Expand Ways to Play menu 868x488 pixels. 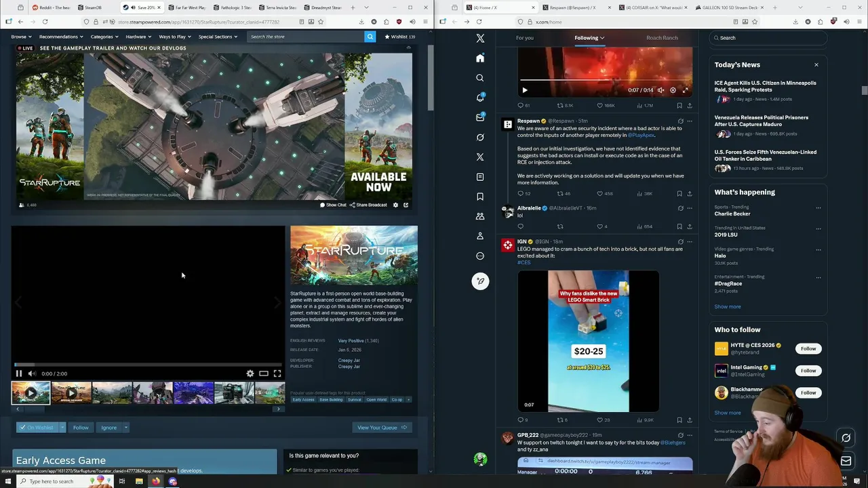coord(174,37)
